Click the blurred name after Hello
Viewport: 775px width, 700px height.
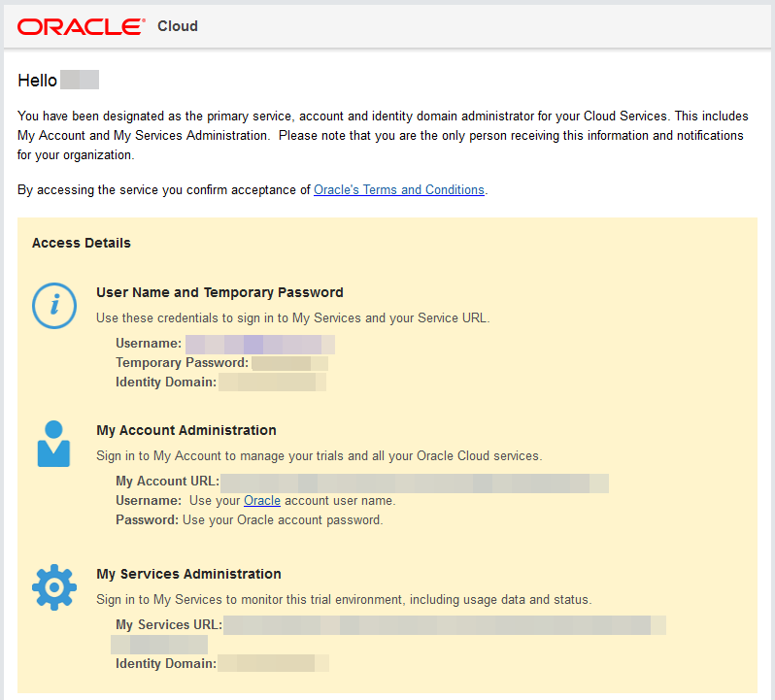coord(80,81)
